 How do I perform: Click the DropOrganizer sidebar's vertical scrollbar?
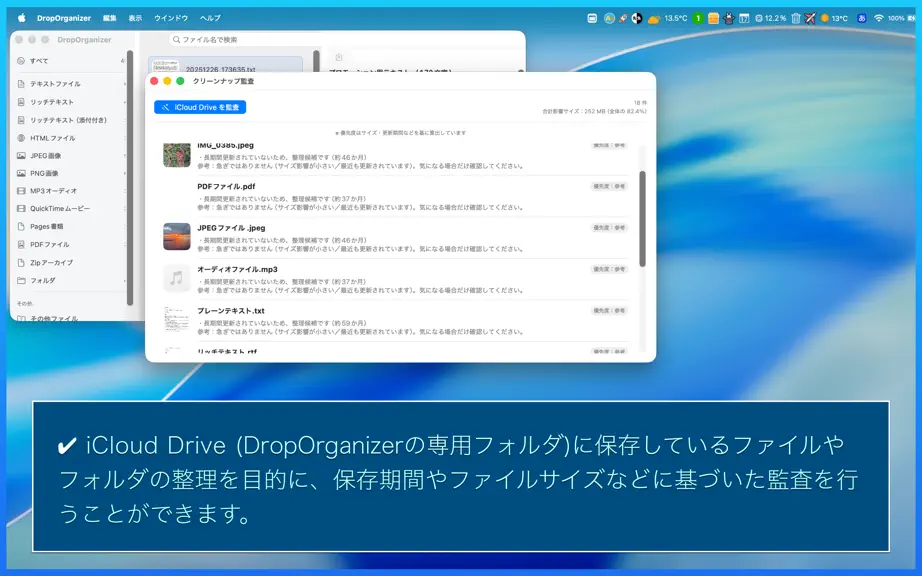130,178
